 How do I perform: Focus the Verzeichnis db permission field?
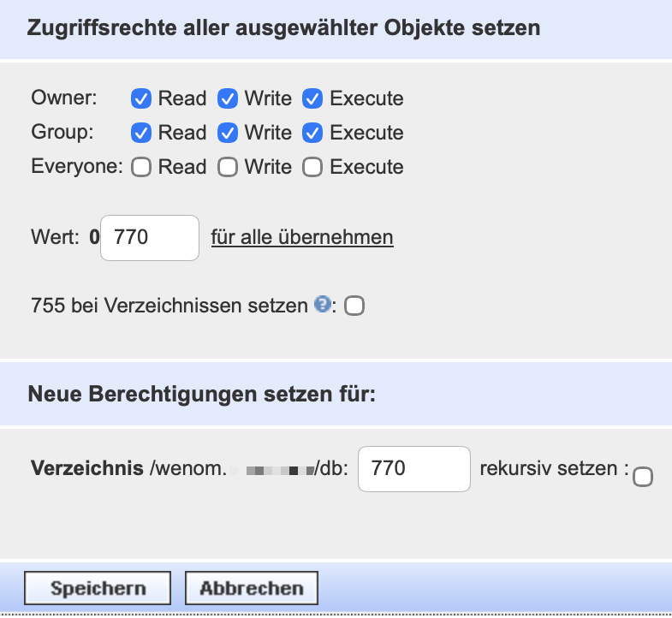point(413,469)
